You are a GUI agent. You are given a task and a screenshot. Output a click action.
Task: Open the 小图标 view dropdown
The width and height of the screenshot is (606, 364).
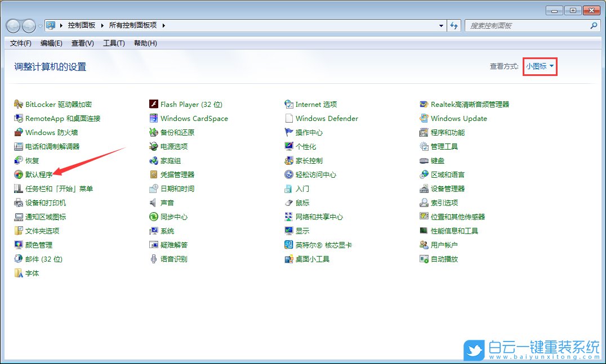pos(539,66)
